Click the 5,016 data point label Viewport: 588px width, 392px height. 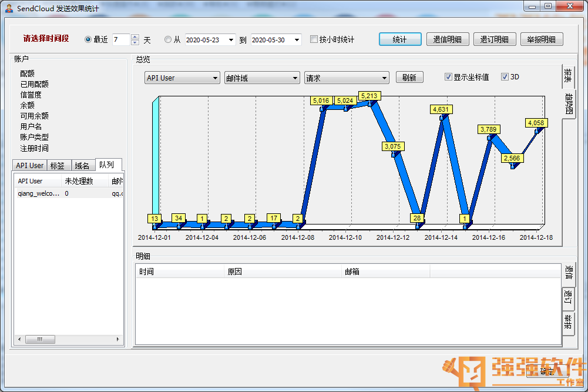pos(321,100)
